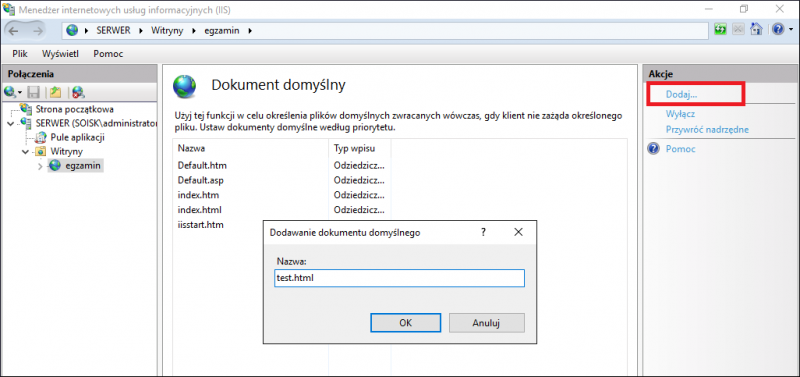Click the Save connections floppy icon
This screenshot has height=377, width=800.
[34, 92]
